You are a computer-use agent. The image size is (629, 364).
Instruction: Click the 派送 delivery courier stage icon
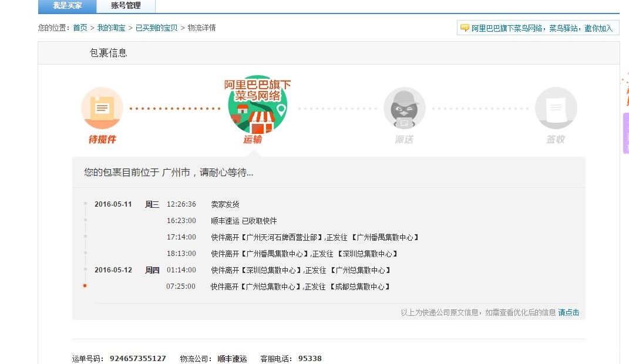[404, 108]
